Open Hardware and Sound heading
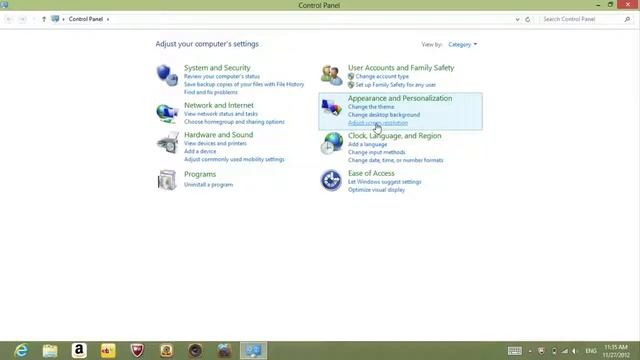This screenshot has width=640, height=360. pyautogui.click(x=218, y=135)
